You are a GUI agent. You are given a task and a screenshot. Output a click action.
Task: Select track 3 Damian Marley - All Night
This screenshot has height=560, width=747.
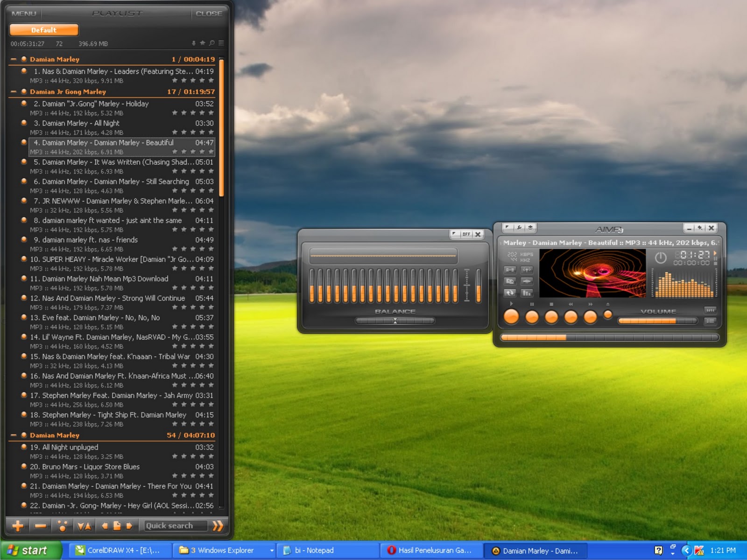121,128
